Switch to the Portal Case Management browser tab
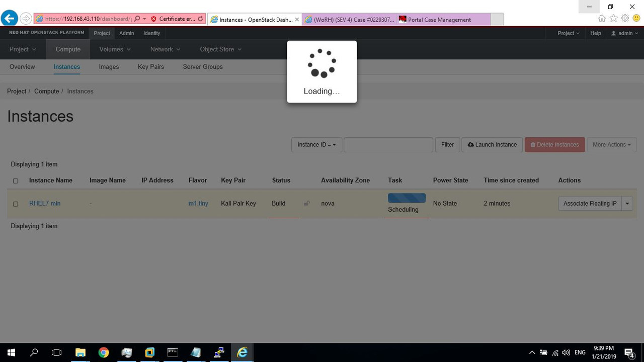This screenshot has width=644, height=362. click(x=443, y=20)
